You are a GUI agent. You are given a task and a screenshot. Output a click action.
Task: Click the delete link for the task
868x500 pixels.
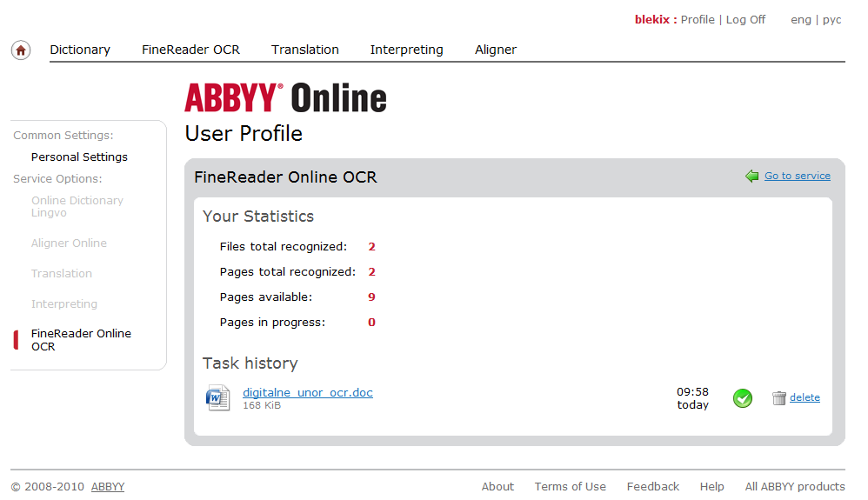[x=805, y=397]
